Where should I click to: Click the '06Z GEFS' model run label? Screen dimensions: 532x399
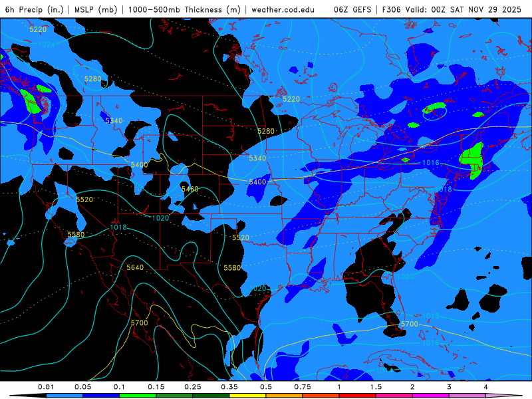tap(352, 9)
